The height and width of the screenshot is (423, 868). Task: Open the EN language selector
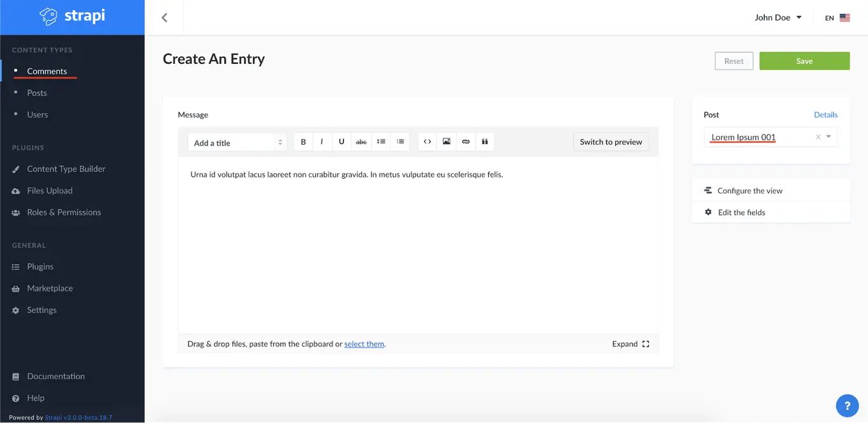pos(836,17)
